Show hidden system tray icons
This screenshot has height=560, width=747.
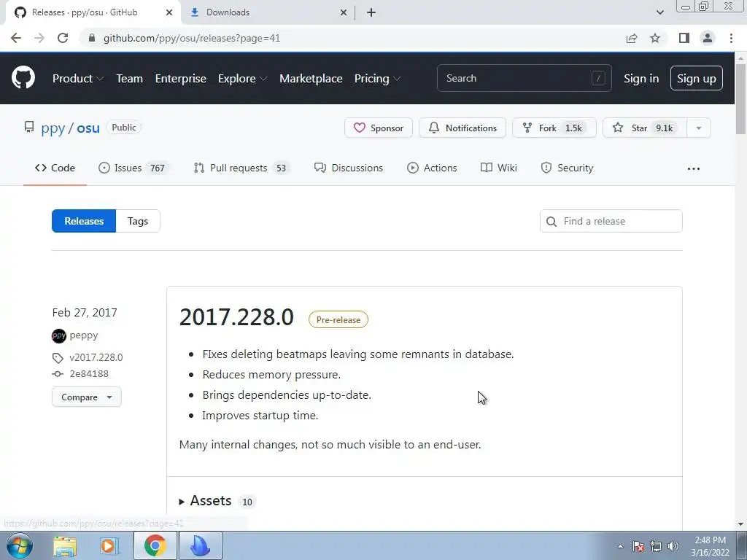click(x=620, y=546)
